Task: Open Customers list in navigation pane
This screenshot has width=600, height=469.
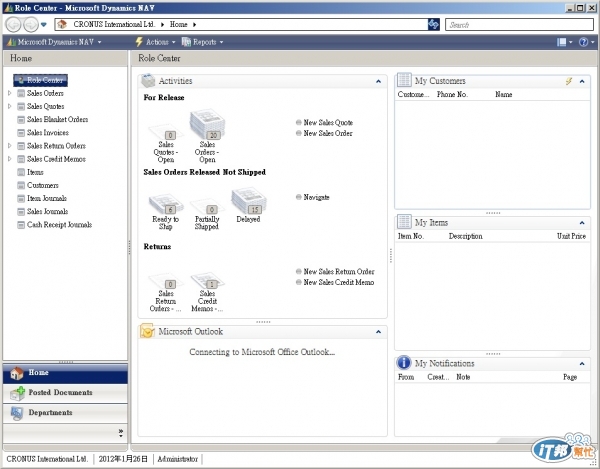Action: click(x=38, y=185)
